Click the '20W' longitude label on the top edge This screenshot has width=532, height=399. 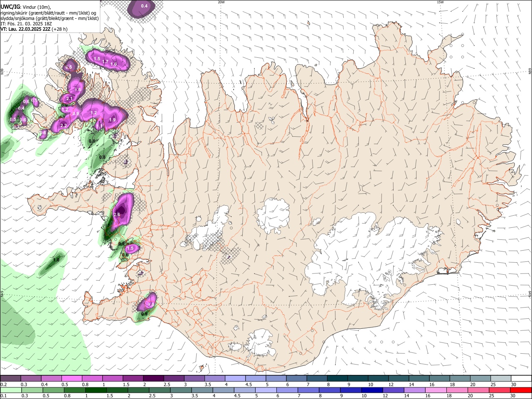click(221, 2)
